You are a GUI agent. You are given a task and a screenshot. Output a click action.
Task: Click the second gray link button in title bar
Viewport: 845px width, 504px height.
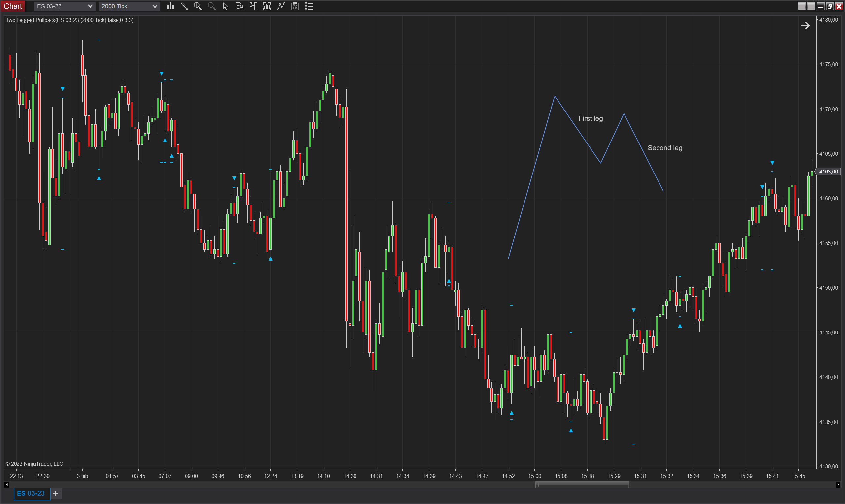tap(811, 6)
